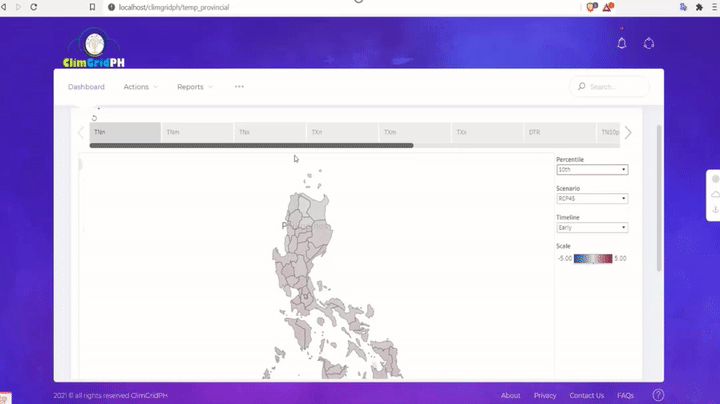Click the anchor icon on right side panel

(715, 210)
